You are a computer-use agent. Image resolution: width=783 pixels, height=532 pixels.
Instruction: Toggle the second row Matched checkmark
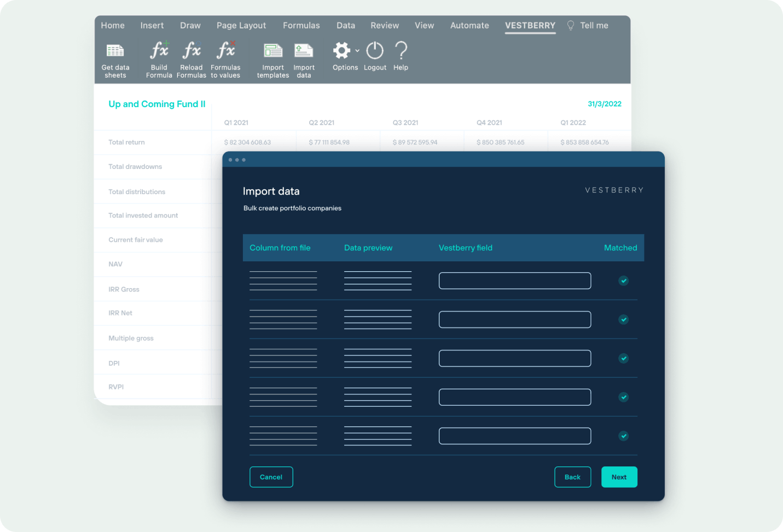623,319
